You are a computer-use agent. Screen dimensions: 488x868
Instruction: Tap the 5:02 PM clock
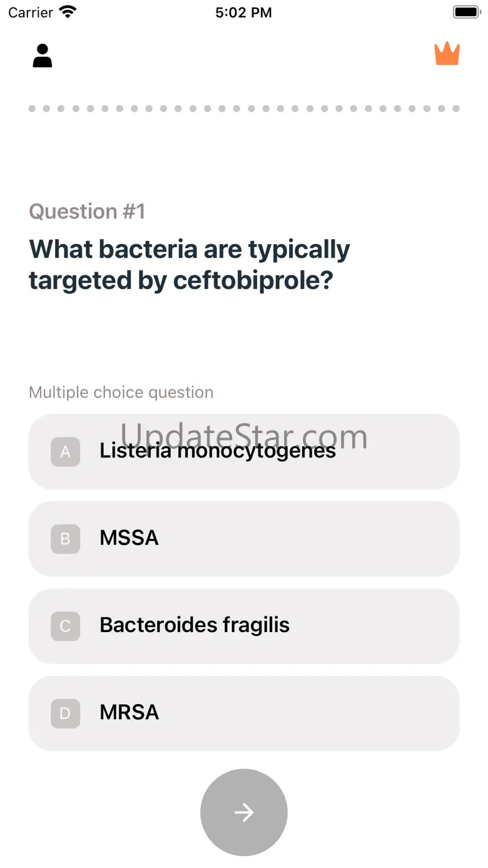(x=243, y=13)
